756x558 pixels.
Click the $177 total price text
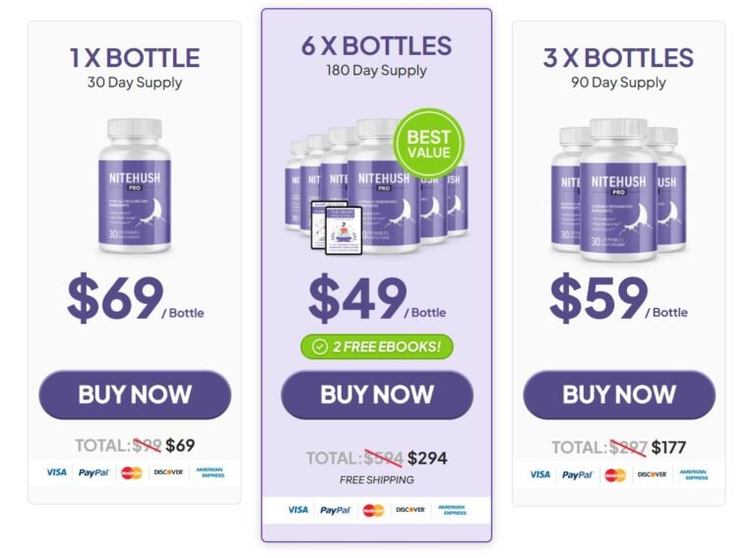pos(668,448)
